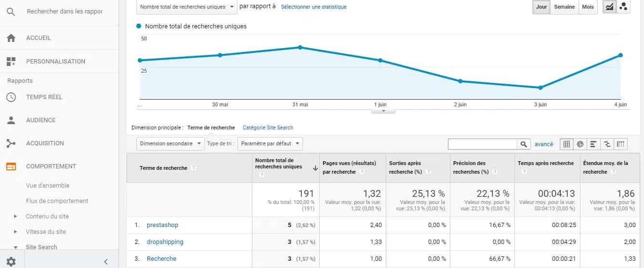644x268 pixels.
Task: Set graph granularity to Jour
Action: 541,7
